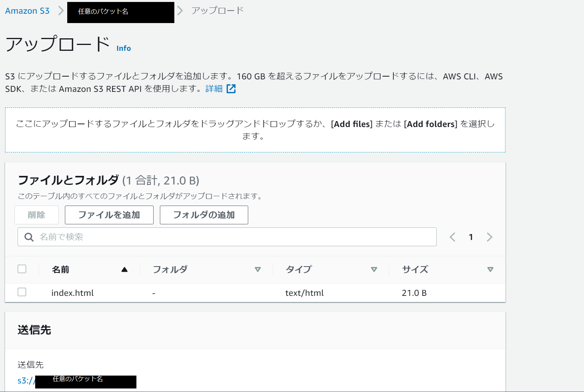Click the 名前 column header
The width and height of the screenshot is (584, 392).
61,269
